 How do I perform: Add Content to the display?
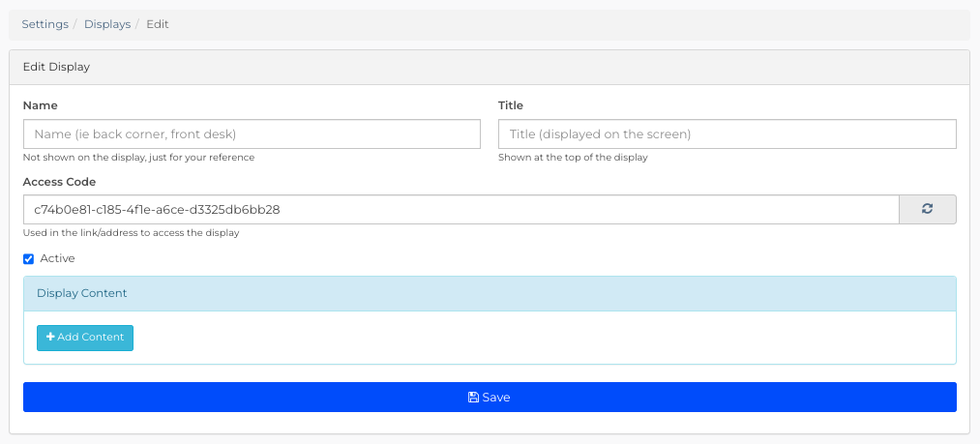pos(85,338)
